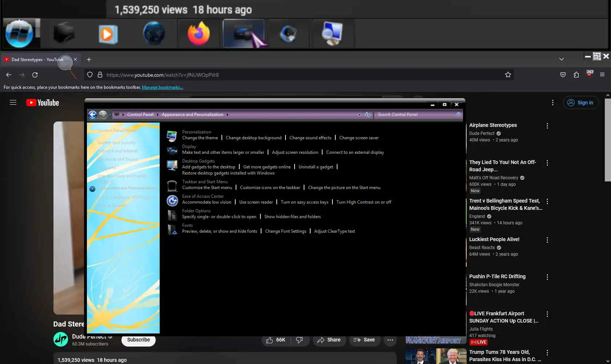The height and width of the screenshot is (364, 611).
Task: Click Show hidden files and folders
Action: coord(292,217)
